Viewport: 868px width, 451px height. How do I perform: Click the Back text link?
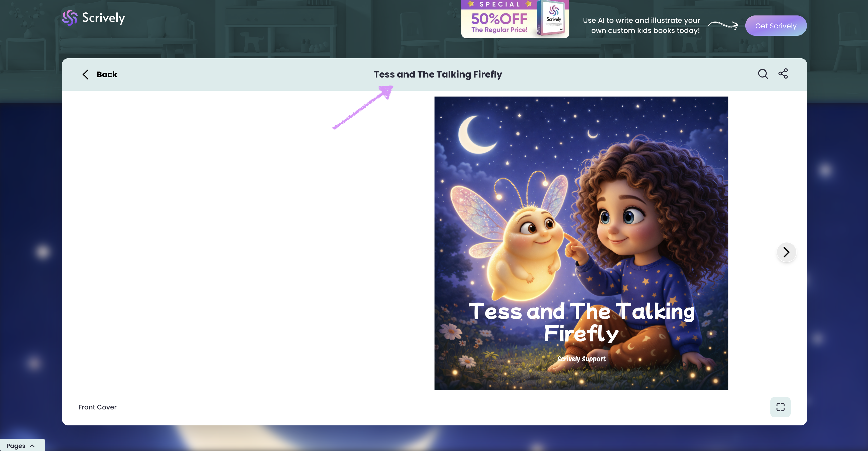pos(107,74)
